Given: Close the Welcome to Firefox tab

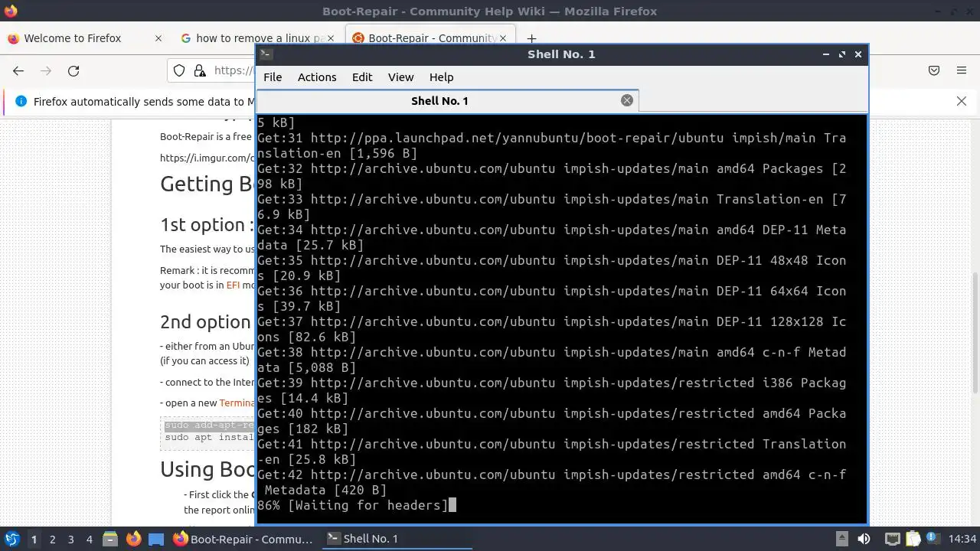Looking at the screenshot, I should [x=158, y=38].
